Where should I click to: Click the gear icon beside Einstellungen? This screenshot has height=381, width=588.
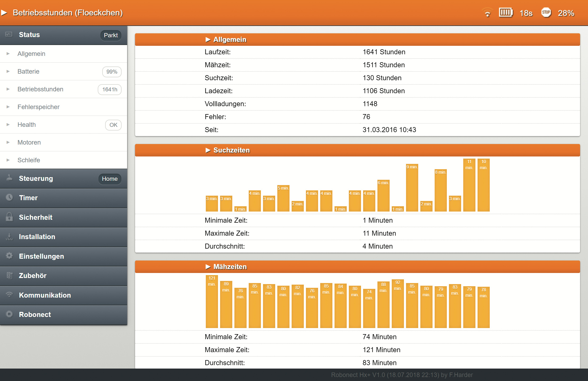click(9, 256)
